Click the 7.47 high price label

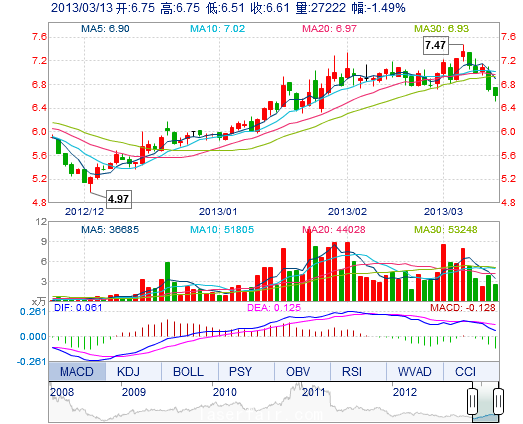pyautogui.click(x=436, y=45)
